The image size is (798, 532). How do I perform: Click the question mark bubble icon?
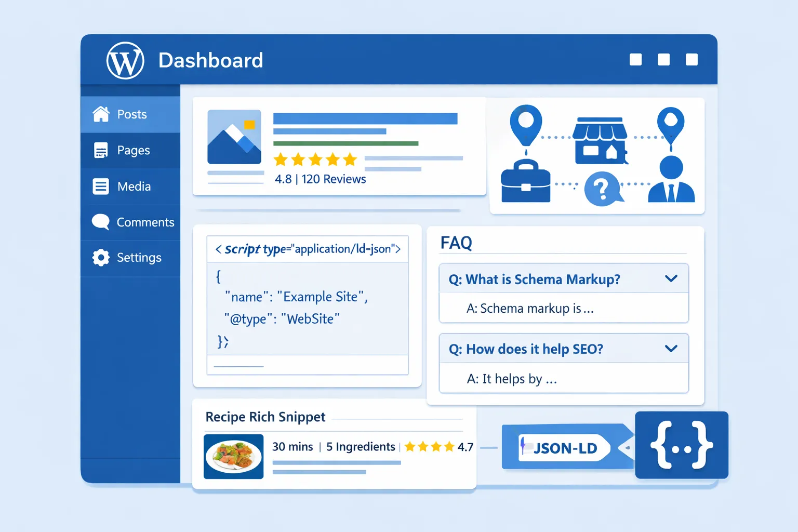click(604, 190)
